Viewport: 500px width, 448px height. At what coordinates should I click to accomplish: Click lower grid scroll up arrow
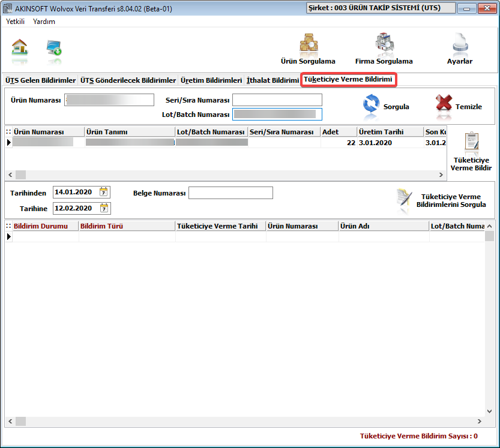pos(489,226)
